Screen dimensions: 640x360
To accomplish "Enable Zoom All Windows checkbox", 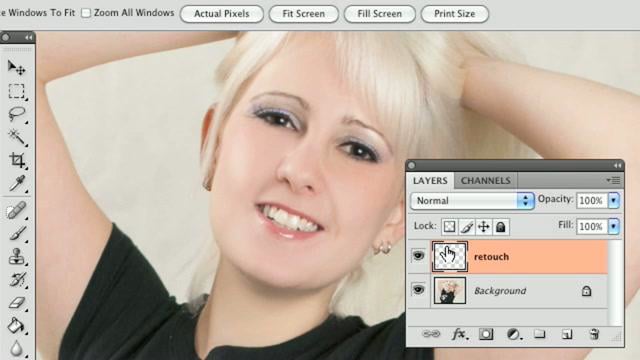I will pos(86,13).
